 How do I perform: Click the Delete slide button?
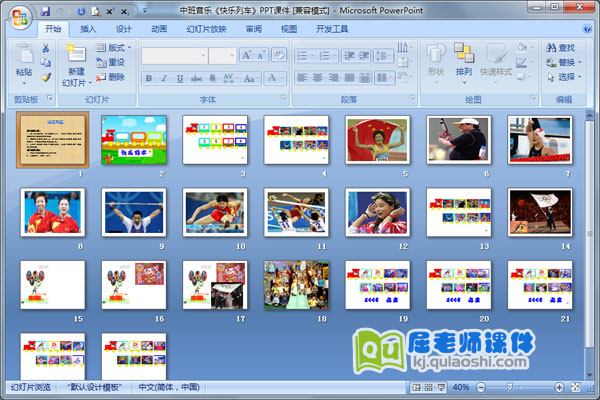110,77
